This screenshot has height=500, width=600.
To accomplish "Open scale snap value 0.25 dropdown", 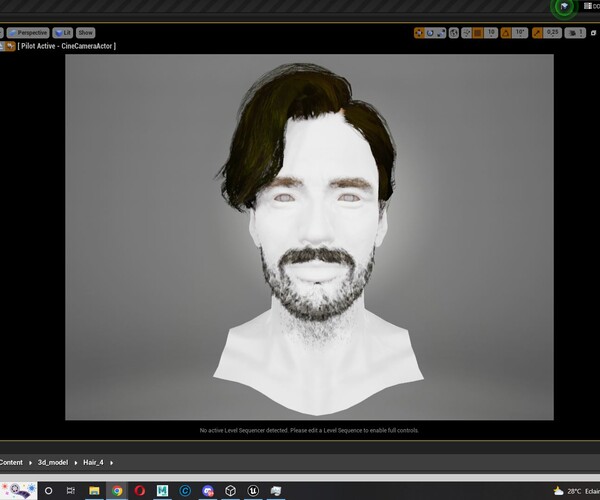I will pyautogui.click(x=552, y=33).
